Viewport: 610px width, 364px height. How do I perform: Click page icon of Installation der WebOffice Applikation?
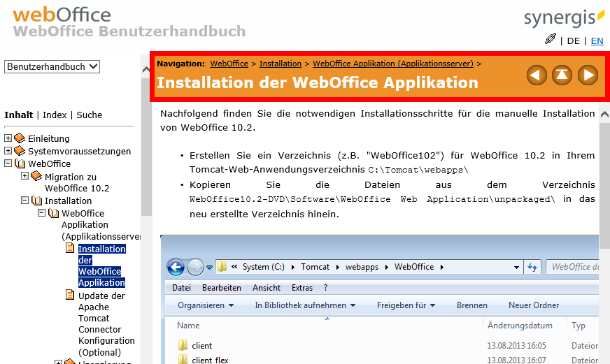coord(70,248)
